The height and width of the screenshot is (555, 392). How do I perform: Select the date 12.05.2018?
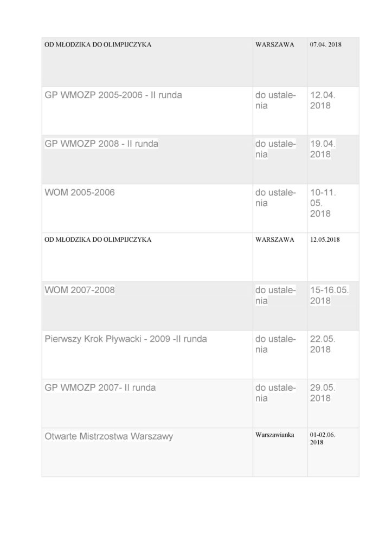[x=325, y=239]
